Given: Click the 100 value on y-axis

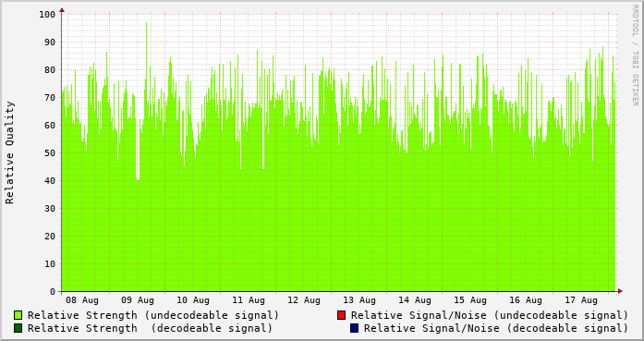Looking at the screenshot, I should [x=47, y=15].
